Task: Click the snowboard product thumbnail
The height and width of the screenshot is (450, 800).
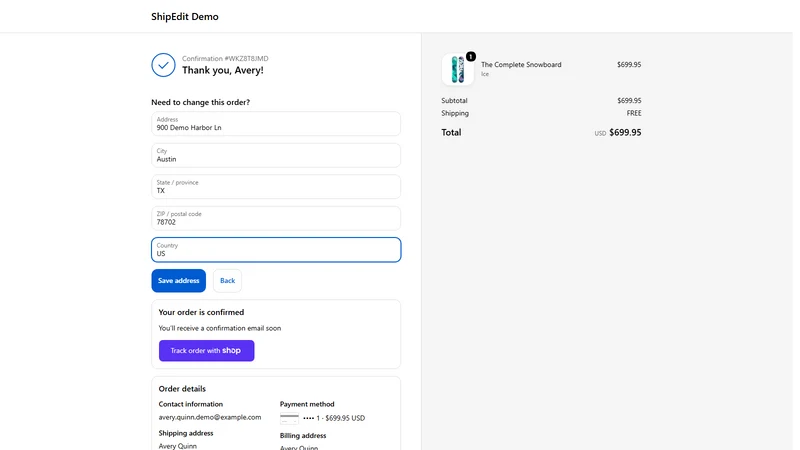Action: point(458,69)
